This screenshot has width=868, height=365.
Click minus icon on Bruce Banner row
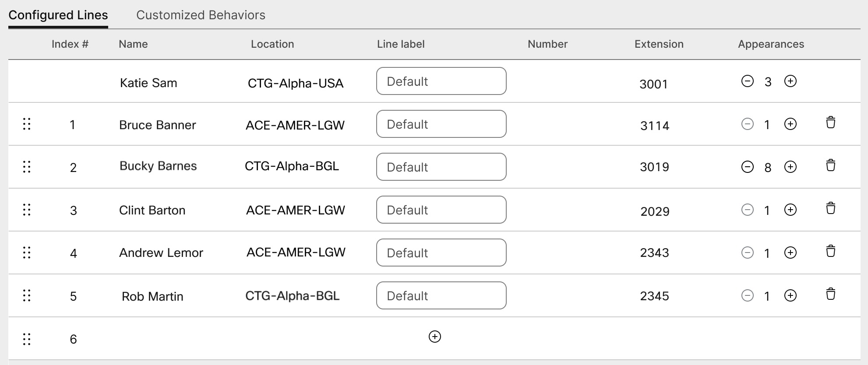[748, 124]
